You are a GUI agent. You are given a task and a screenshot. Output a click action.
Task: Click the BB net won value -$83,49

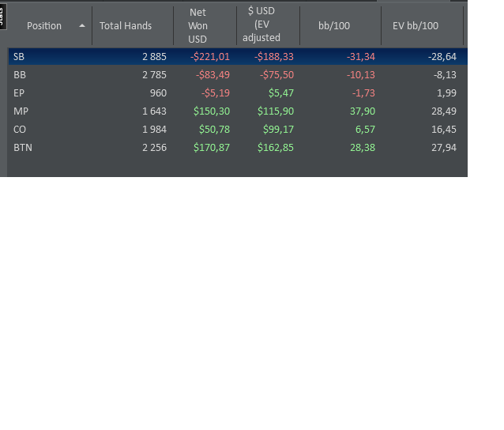(213, 75)
